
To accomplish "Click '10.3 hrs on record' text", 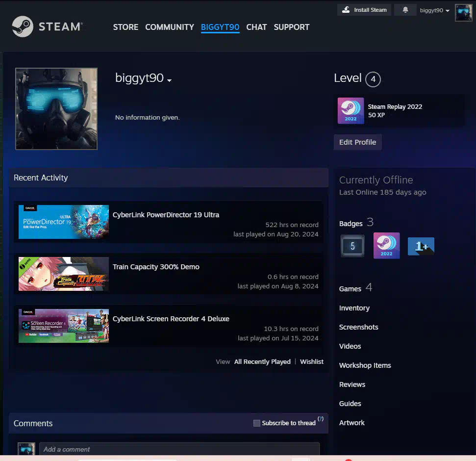I will tap(291, 329).
